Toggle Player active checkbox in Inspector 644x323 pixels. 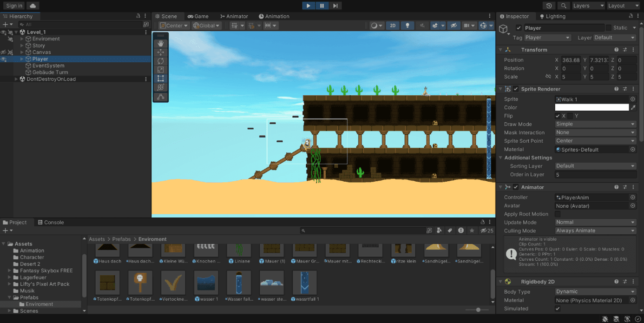(519, 28)
